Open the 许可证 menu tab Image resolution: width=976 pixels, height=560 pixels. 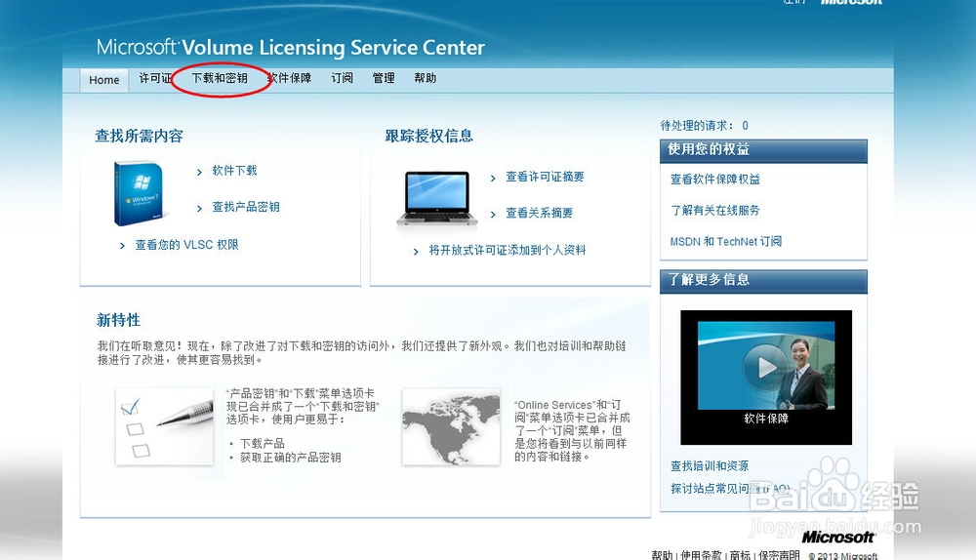pyautogui.click(x=154, y=78)
